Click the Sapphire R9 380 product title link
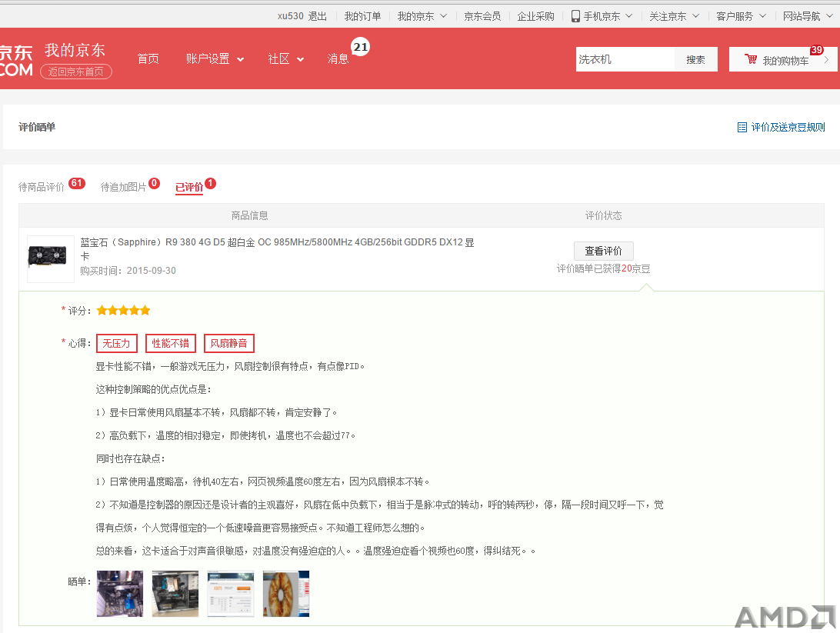840x633 pixels. (277, 249)
